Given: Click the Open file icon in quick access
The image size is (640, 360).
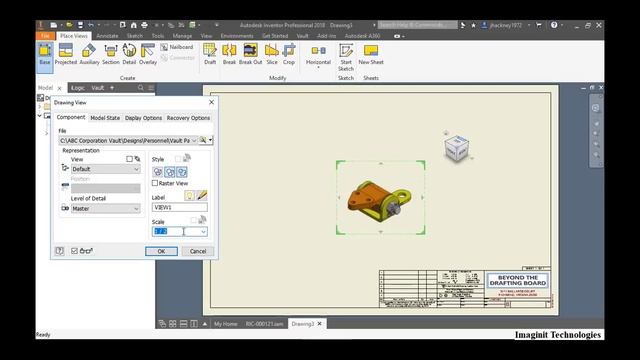Looking at the screenshot, I should click(69, 25).
